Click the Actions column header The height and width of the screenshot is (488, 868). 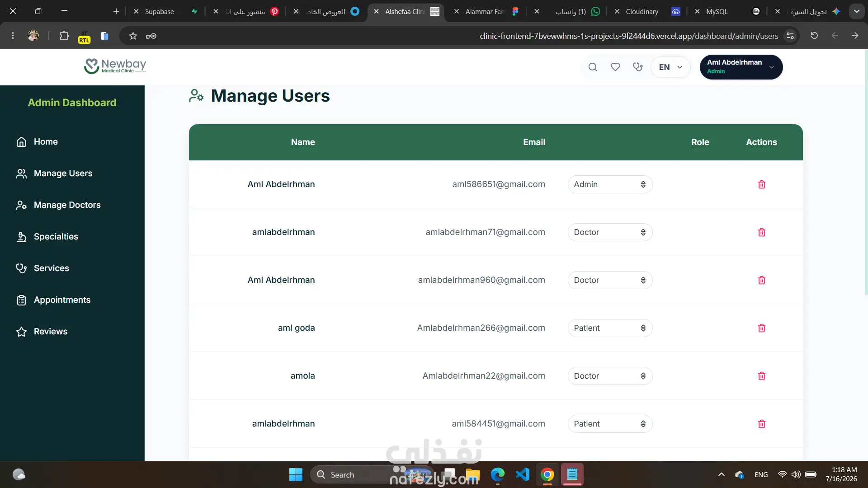[761, 142]
